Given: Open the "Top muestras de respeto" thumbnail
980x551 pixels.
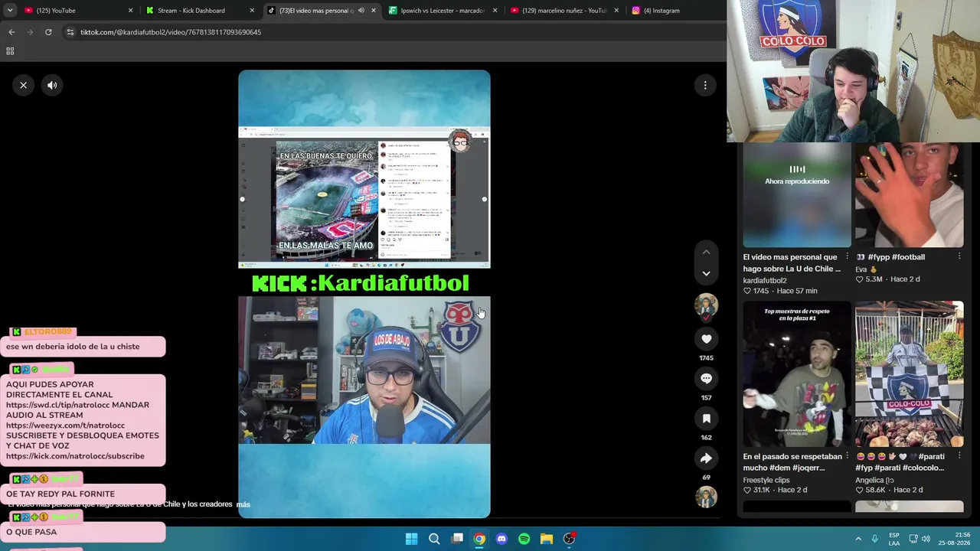Looking at the screenshot, I should pyautogui.click(x=796, y=374).
